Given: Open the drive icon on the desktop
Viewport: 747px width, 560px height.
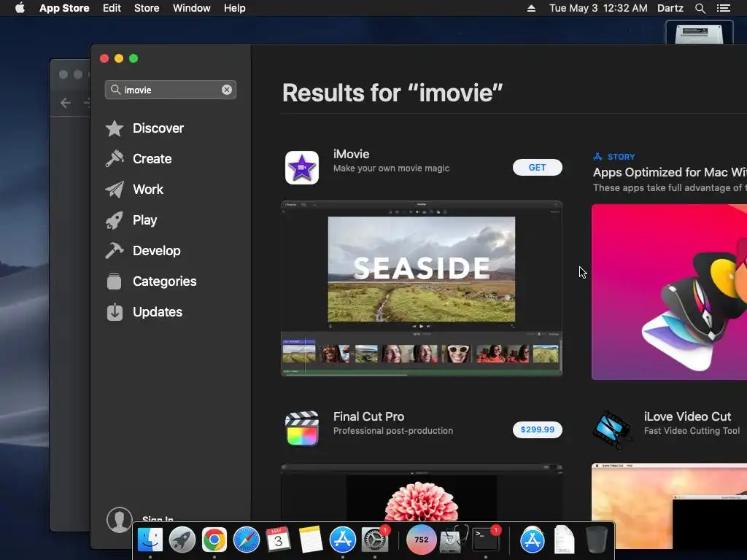Looking at the screenshot, I should pos(699,32).
